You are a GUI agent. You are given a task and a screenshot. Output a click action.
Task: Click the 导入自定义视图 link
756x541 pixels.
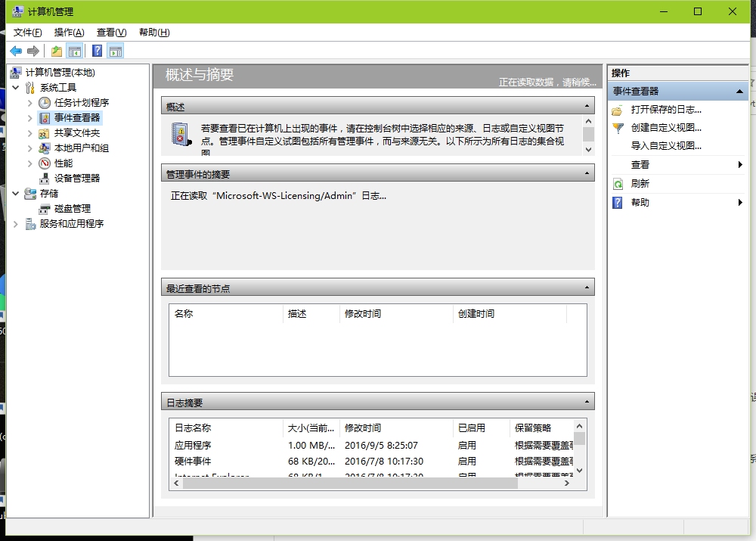666,145
